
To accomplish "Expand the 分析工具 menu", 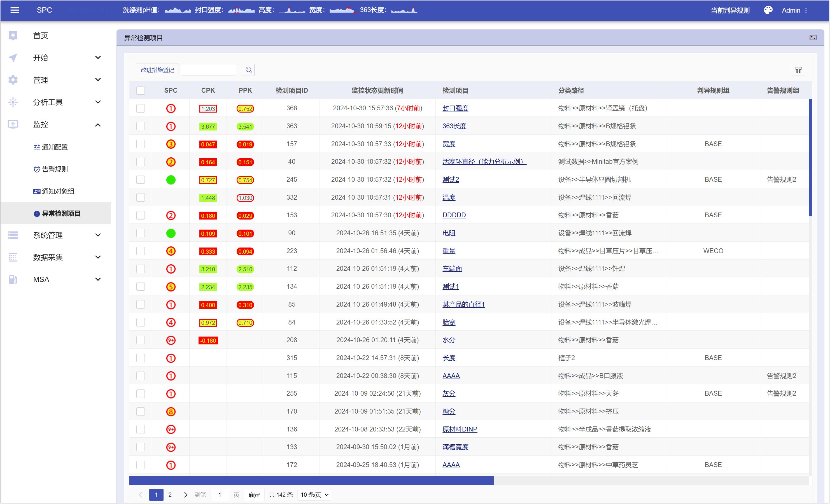I will (x=56, y=102).
